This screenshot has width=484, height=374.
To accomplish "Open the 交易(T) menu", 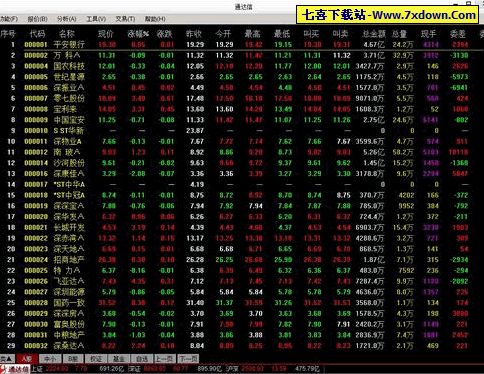I will pyautogui.click(x=125, y=19).
